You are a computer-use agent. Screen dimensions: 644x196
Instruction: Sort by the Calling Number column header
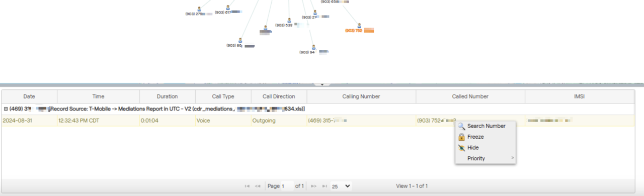pos(361,96)
